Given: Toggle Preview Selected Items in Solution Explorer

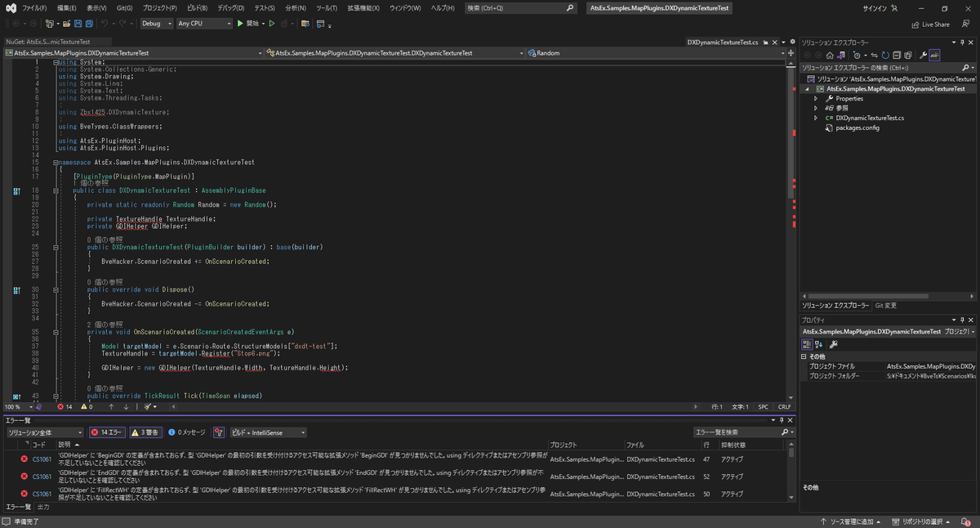Looking at the screenshot, I should (x=934, y=55).
